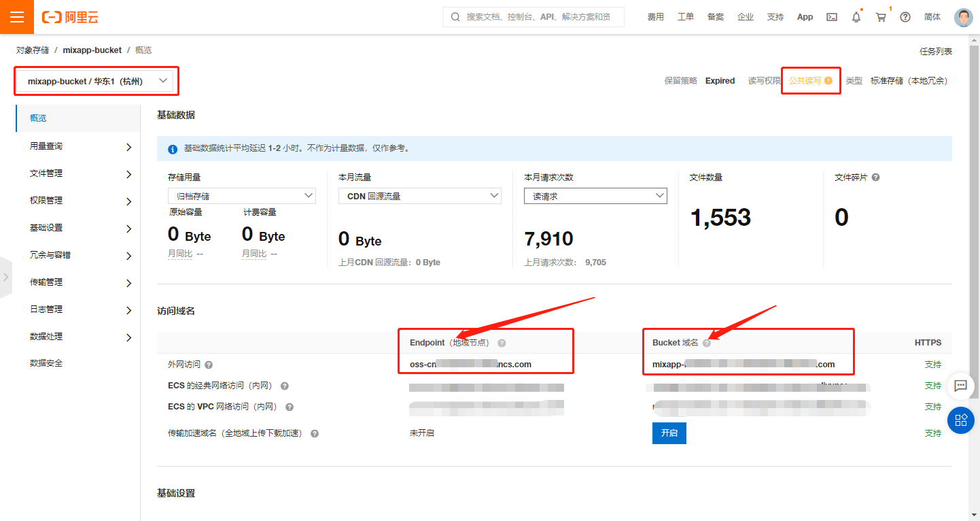Screen dimensions: 980x521
Task: Open the 归档存储 storage type dropdown
Action: coord(242,196)
